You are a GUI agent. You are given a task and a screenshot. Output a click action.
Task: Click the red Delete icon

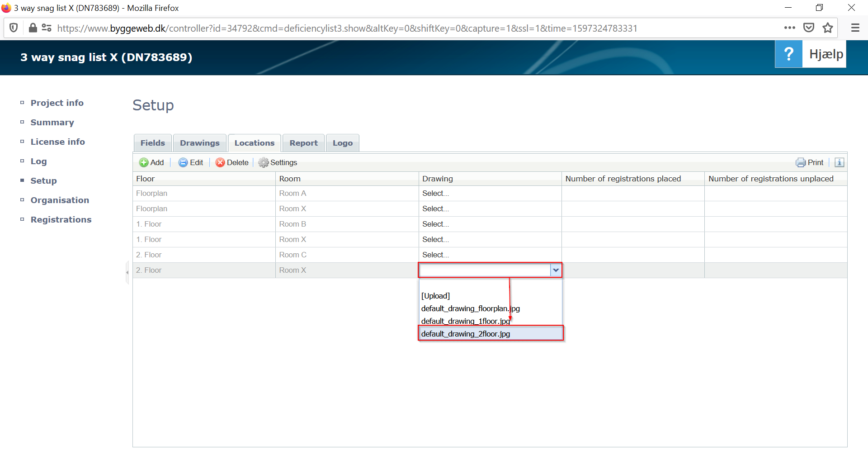(x=220, y=162)
